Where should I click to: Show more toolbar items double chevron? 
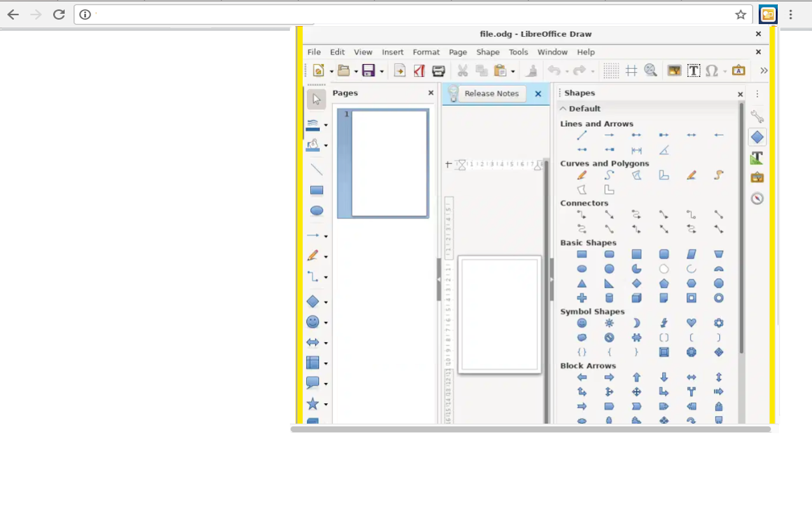(764, 70)
